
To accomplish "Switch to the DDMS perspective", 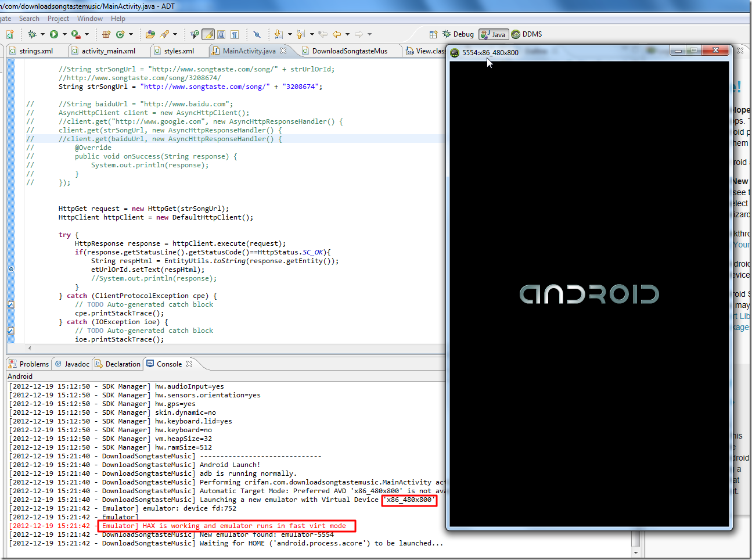I will click(527, 34).
